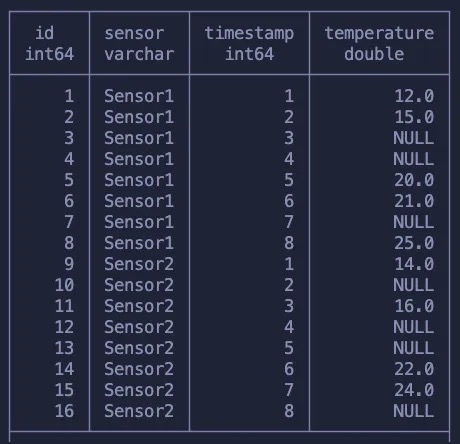The width and height of the screenshot is (460, 444).
Task: Click the 16.0 temperature cell
Action: click(x=414, y=306)
